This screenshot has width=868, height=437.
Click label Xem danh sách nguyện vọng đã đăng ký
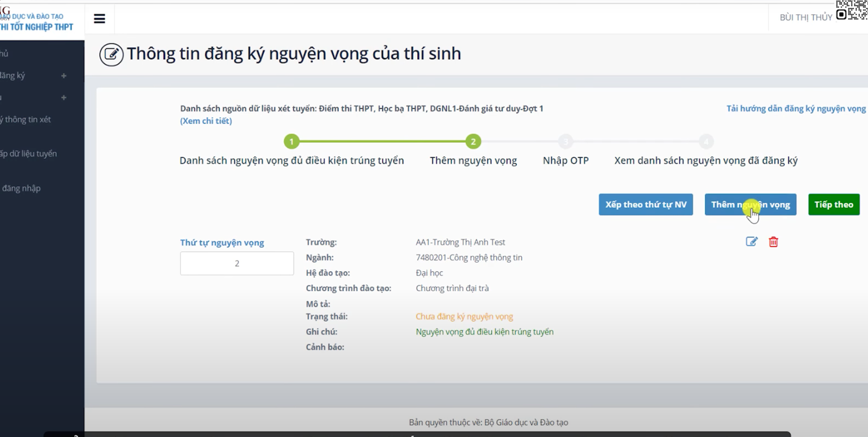click(x=706, y=160)
